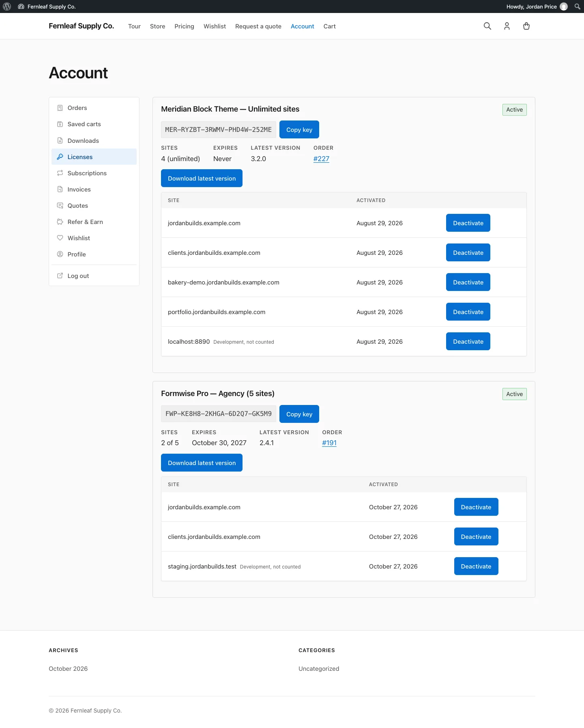Deactivate staging.jordanbuilds.test site
This screenshot has height=728, width=584.
click(x=476, y=566)
